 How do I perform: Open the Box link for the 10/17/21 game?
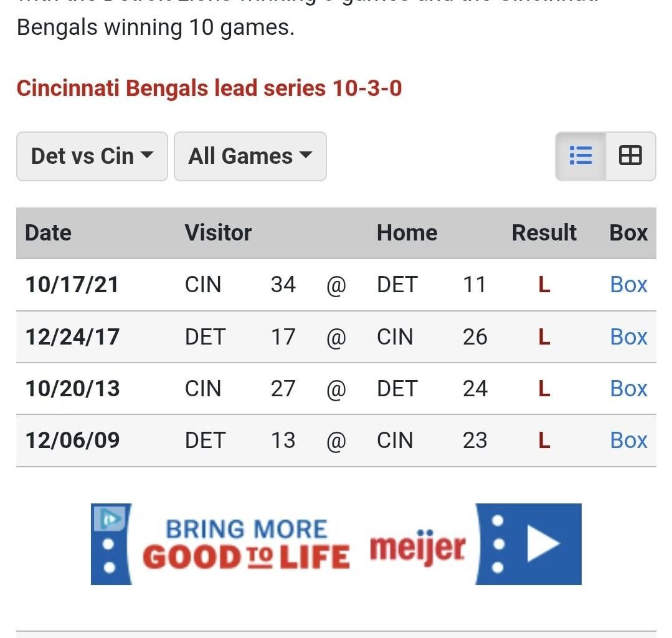click(x=628, y=285)
